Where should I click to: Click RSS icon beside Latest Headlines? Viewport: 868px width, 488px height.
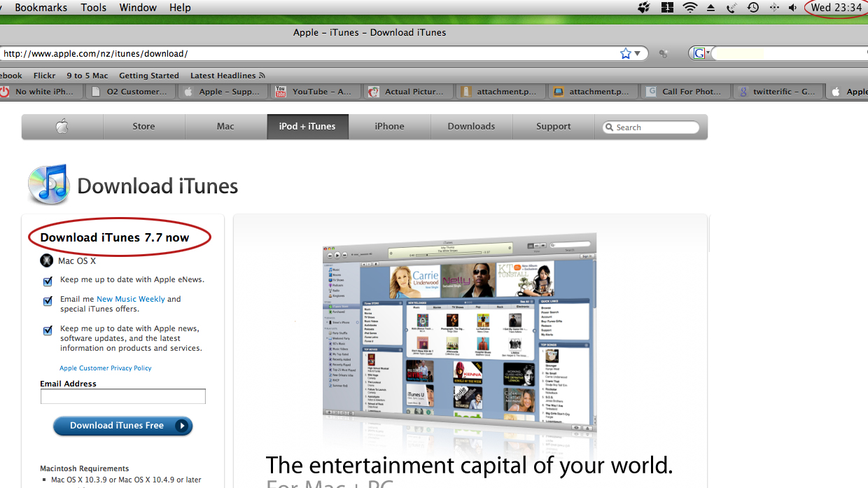[262, 76]
